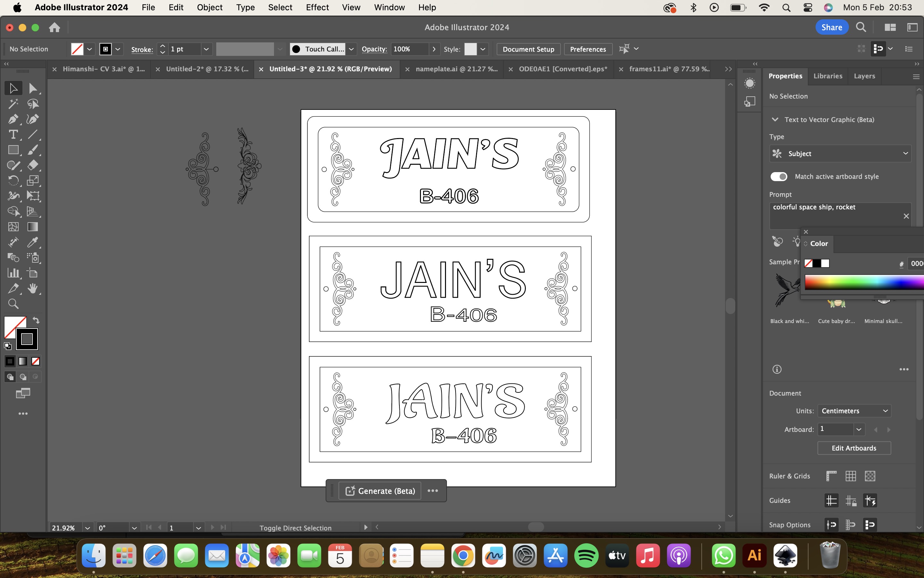Image resolution: width=924 pixels, height=578 pixels.
Task: Select the Type tool
Action: click(x=13, y=134)
